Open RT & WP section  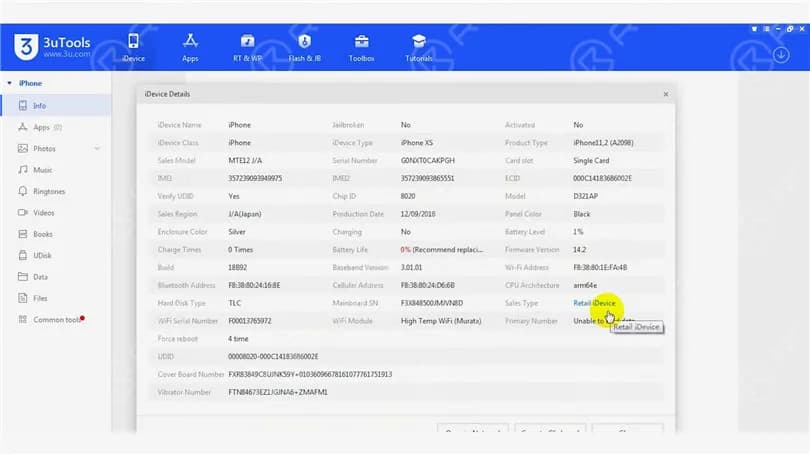[x=247, y=48]
